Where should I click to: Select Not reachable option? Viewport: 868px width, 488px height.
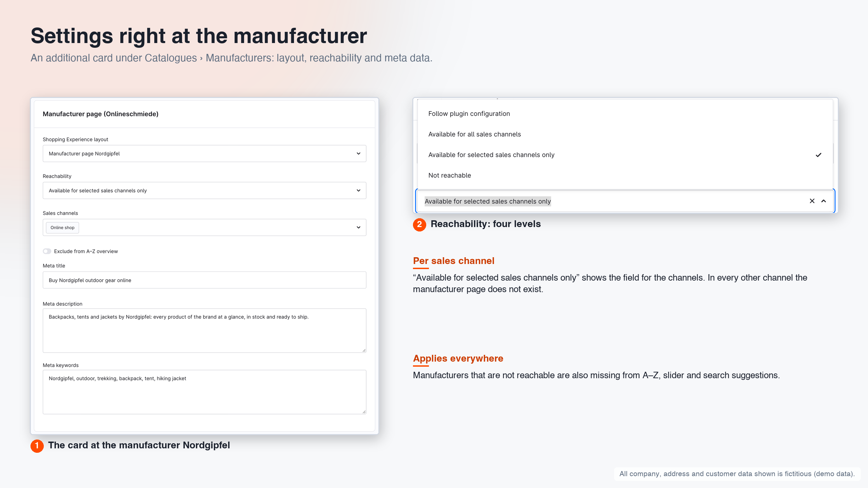pyautogui.click(x=625, y=175)
